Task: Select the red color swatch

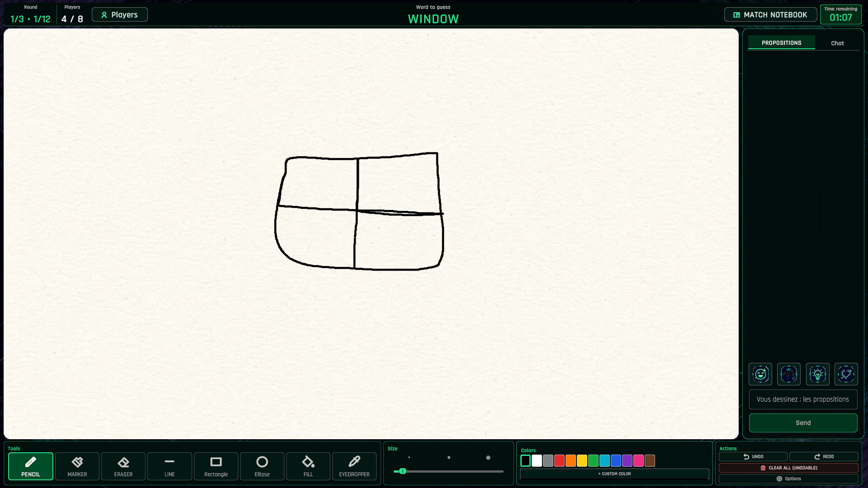Action: coord(559,461)
